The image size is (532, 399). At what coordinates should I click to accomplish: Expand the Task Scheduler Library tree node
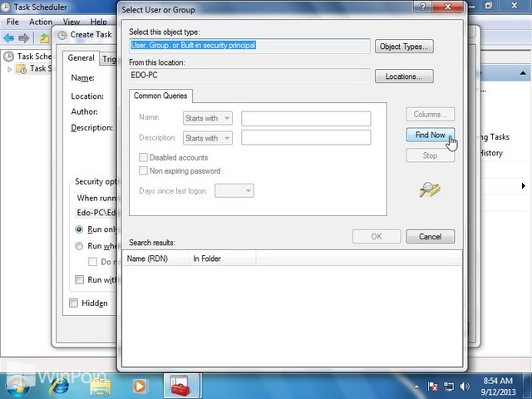(9, 69)
